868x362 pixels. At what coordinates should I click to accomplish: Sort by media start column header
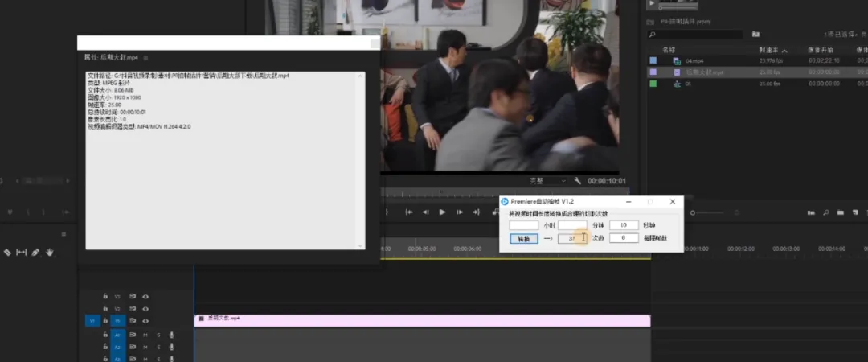click(821, 50)
